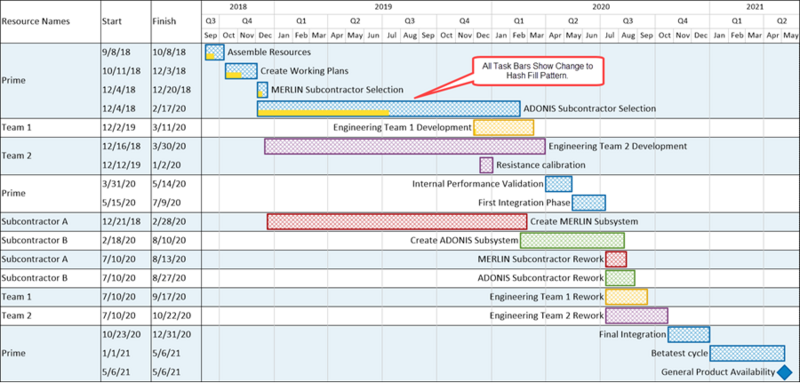Click the Subcontractor B cell with start 2/18/20
The image size is (800, 383).
(35, 240)
